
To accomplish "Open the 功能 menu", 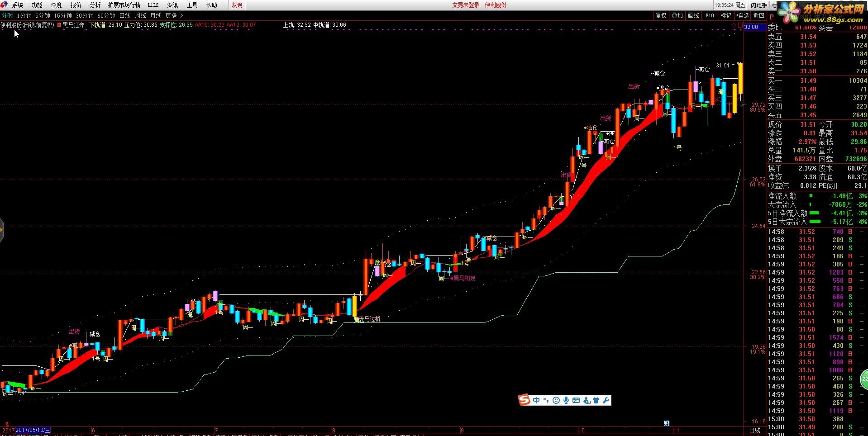I will click(37, 5).
